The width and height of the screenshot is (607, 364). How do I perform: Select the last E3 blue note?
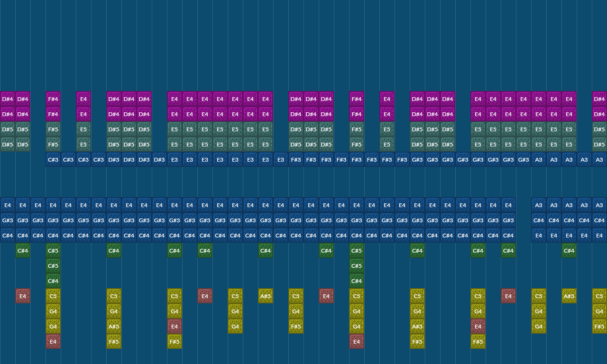[x=280, y=160]
